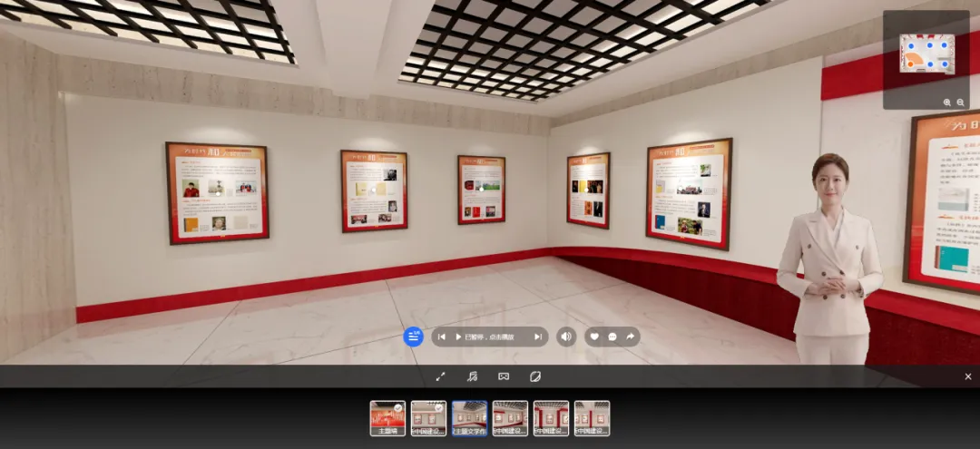View the center back-wall exhibit panel
The image size is (980, 449).
[x=481, y=190]
